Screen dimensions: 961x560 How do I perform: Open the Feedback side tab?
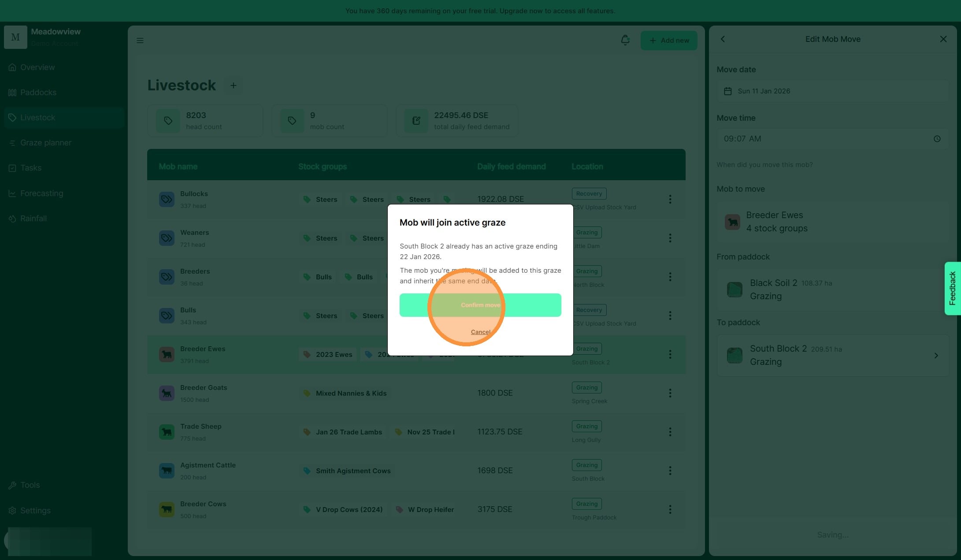point(952,288)
